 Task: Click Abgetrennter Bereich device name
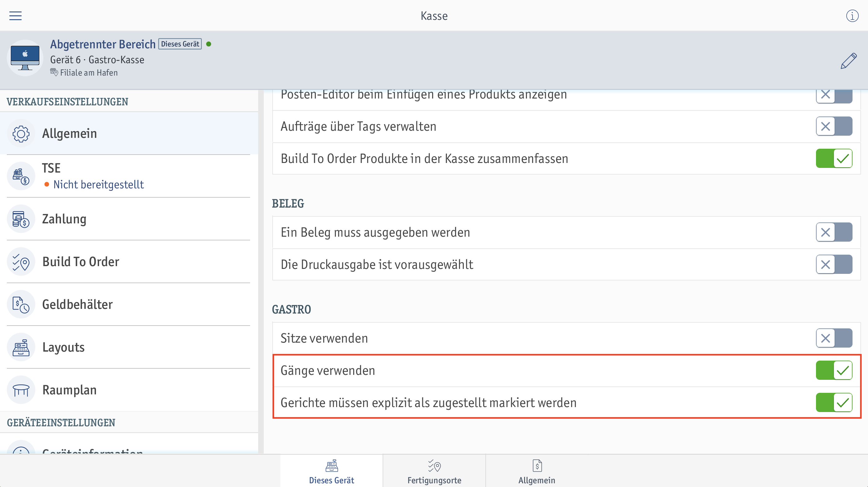103,44
